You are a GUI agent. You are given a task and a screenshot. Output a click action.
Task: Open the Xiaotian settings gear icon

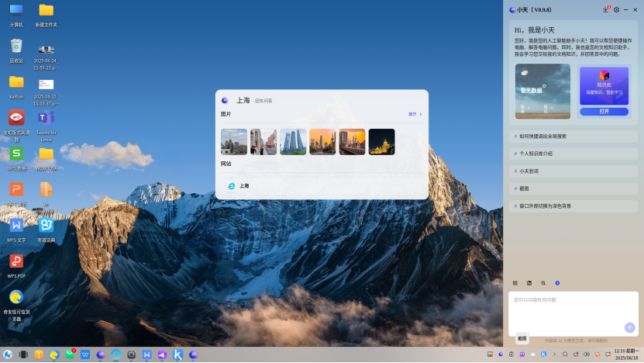[616, 9]
